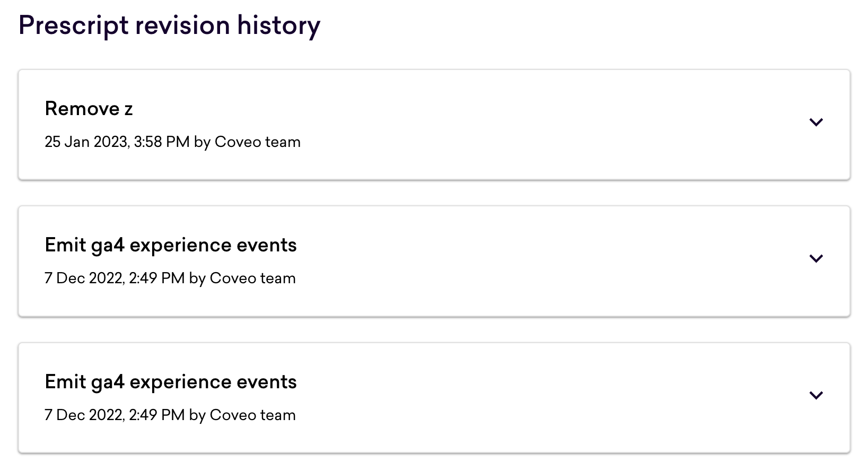Click the word history in page heading

(x=278, y=25)
